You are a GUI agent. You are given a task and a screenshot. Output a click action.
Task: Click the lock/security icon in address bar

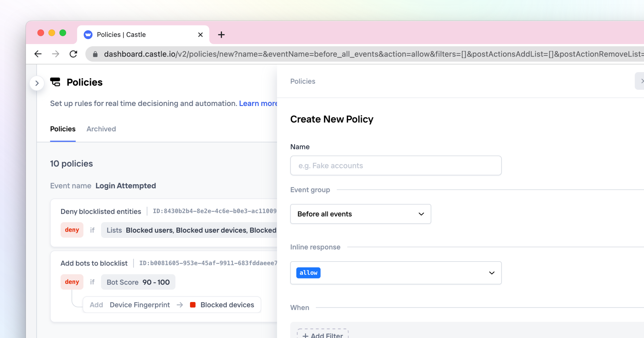[x=95, y=54]
